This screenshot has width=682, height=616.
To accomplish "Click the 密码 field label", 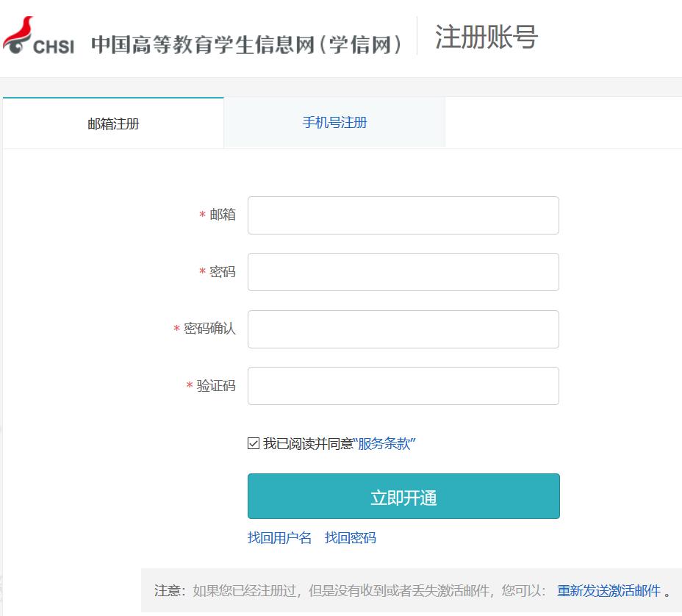I will coord(223,272).
